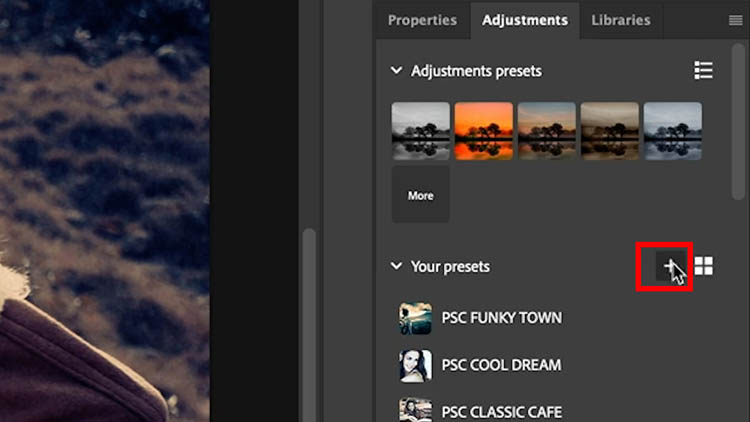Screen dimensions: 750x422
Task: Click the Adjustments panel vertical scrollbar
Action: (x=738, y=122)
